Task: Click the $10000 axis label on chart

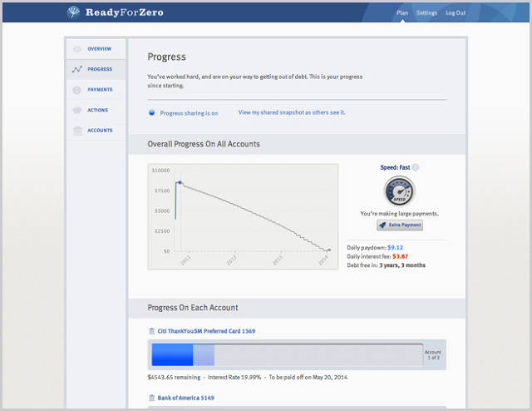Action: [160, 171]
